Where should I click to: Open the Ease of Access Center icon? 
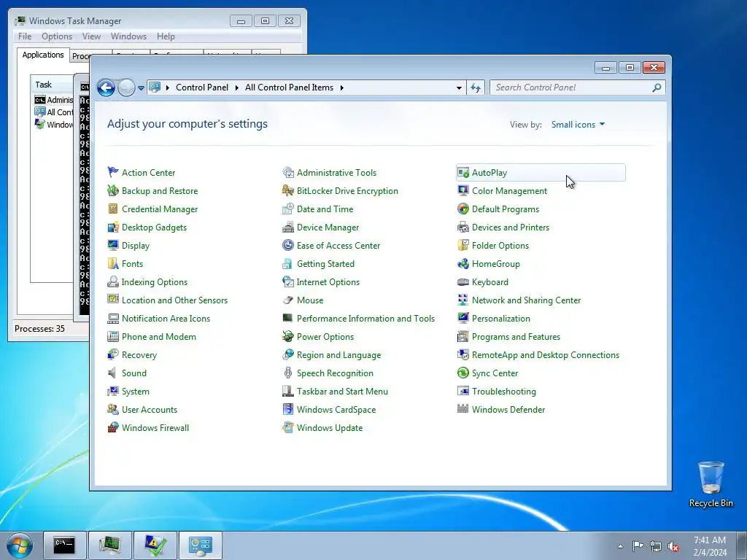[x=287, y=245]
